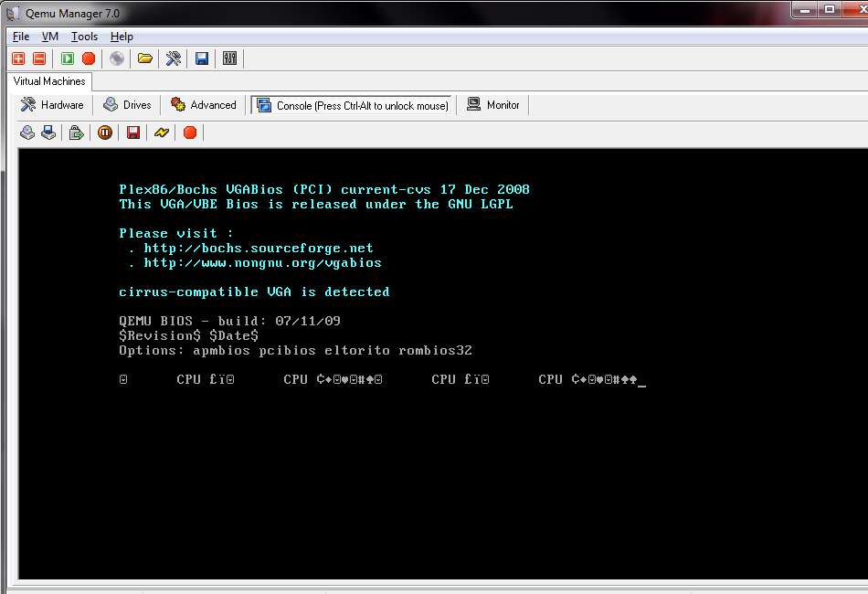The image size is (868, 594).
Task: Click the red floppy disk save-state icon
Action: point(132,133)
